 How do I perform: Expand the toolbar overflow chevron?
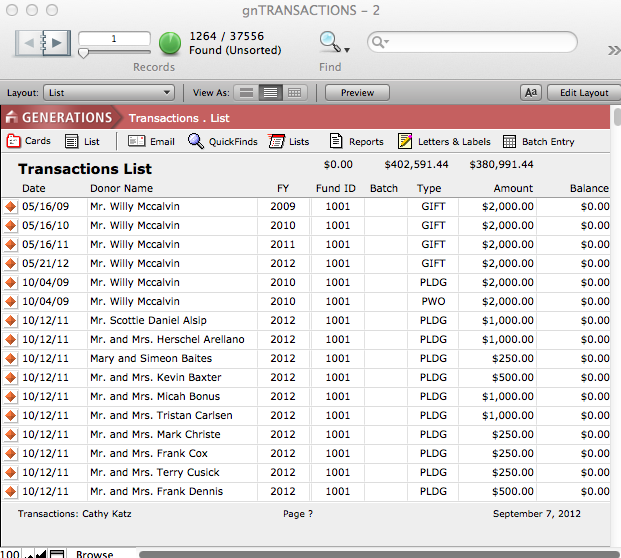[x=612, y=49]
